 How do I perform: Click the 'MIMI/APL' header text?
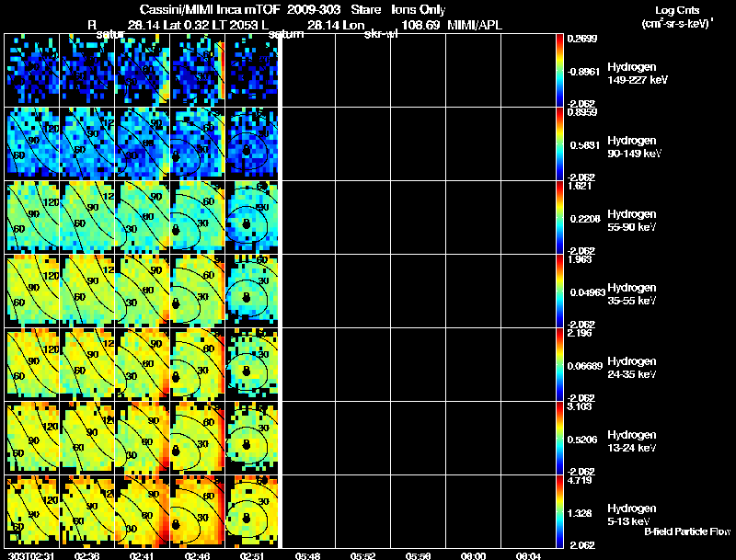point(475,25)
